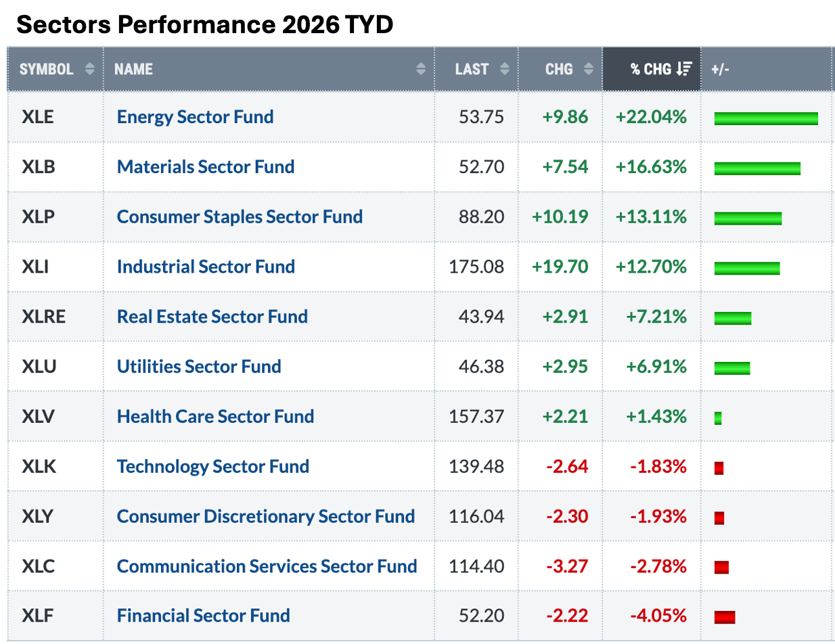Open the Energy Sector Fund link

click(x=195, y=117)
